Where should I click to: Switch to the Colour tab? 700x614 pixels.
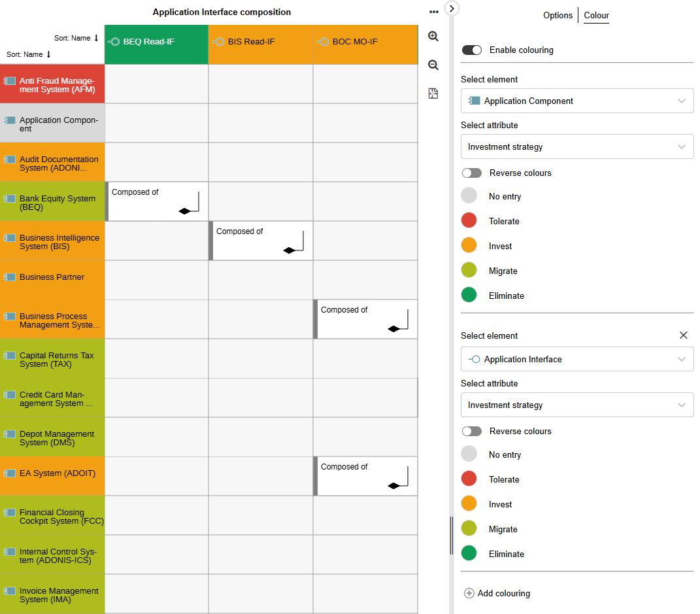[x=595, y=15]
